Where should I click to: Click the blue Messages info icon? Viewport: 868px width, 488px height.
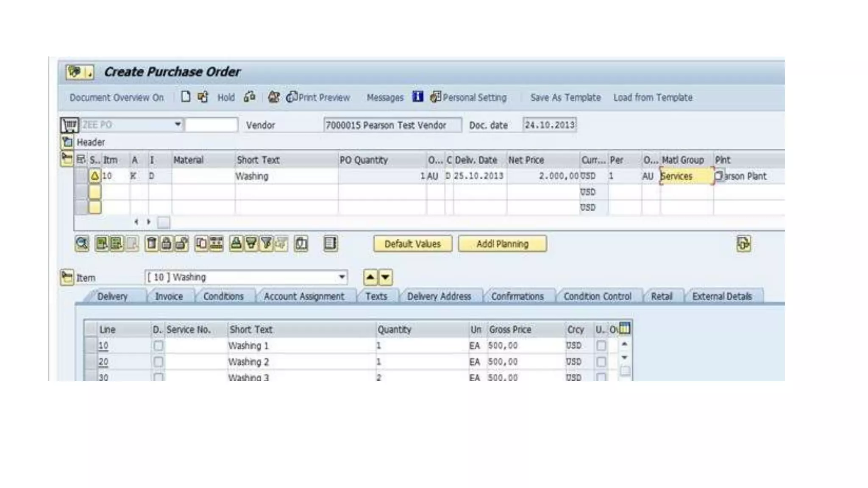(x=417, y=97)
